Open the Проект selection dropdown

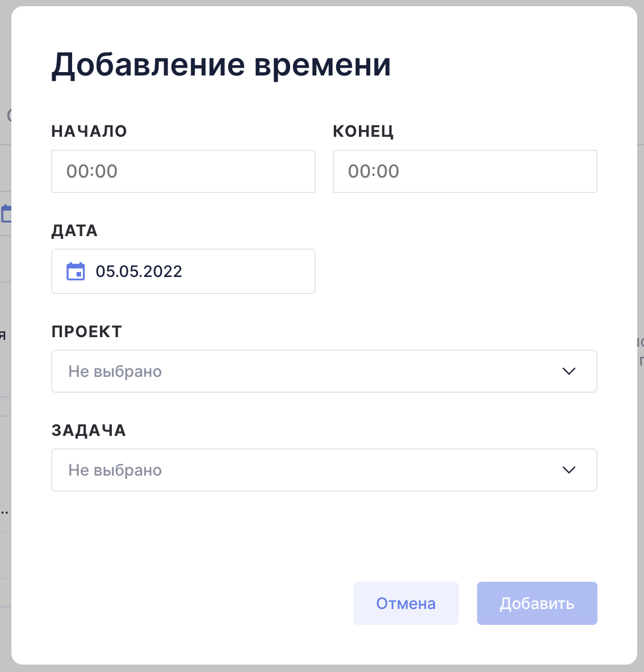[x=324, y=371]
